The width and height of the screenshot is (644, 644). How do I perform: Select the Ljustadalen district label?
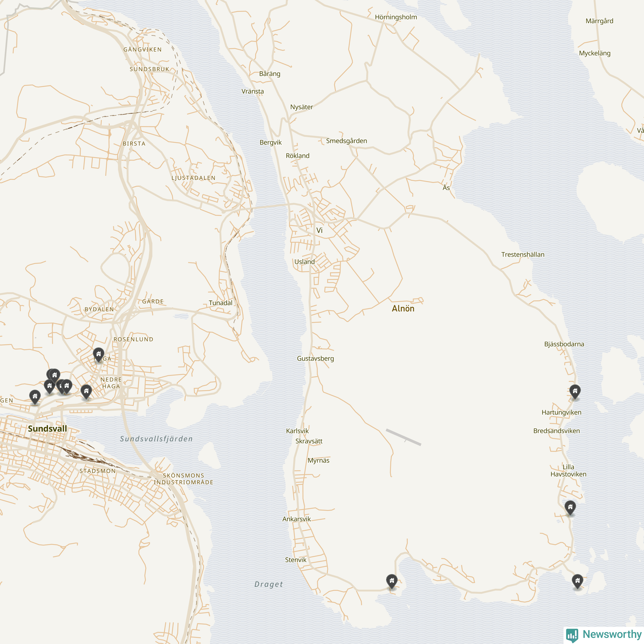pos(193,178)
